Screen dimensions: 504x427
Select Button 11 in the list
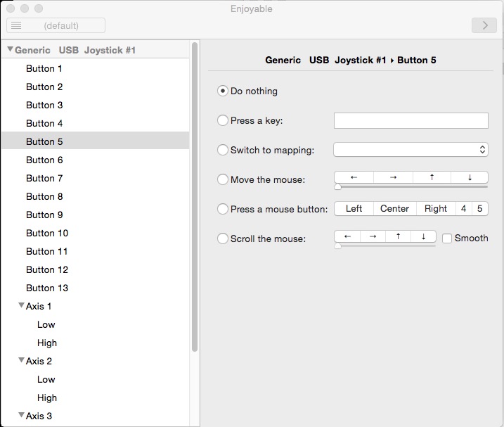(95, 251)
